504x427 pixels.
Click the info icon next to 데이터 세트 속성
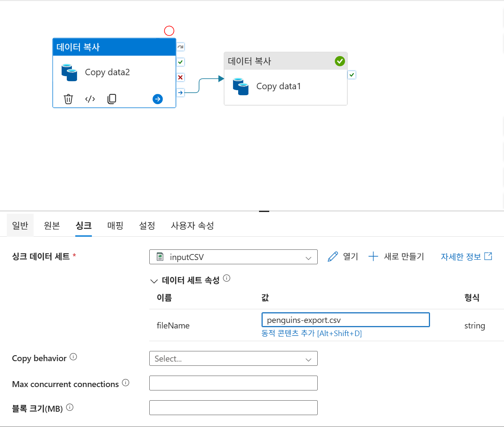tap(227, 278)
